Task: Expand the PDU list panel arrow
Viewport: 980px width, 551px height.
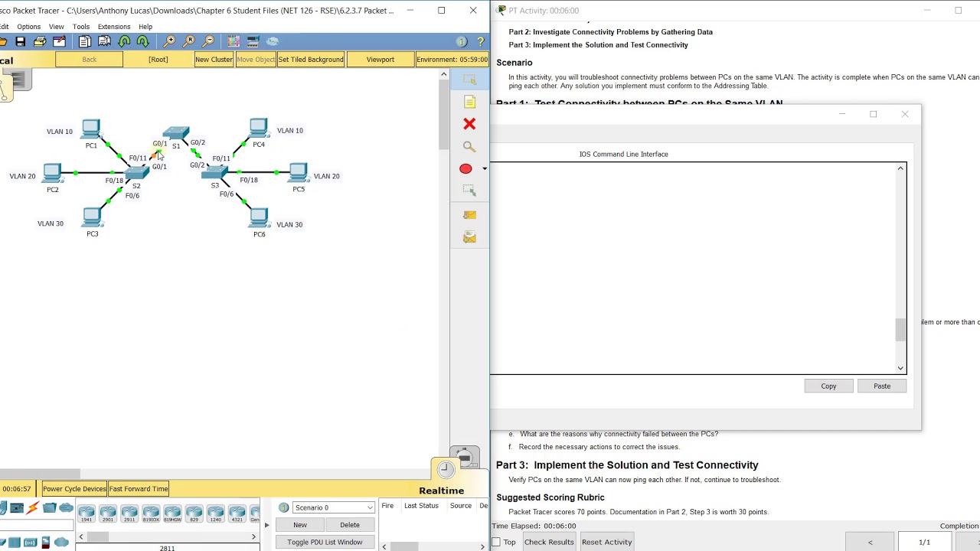Action: [x=266, y=525]
